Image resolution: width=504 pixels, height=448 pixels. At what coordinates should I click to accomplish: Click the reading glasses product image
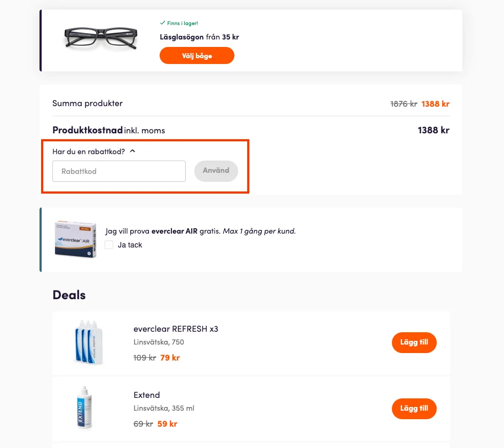tap(100, 38)
